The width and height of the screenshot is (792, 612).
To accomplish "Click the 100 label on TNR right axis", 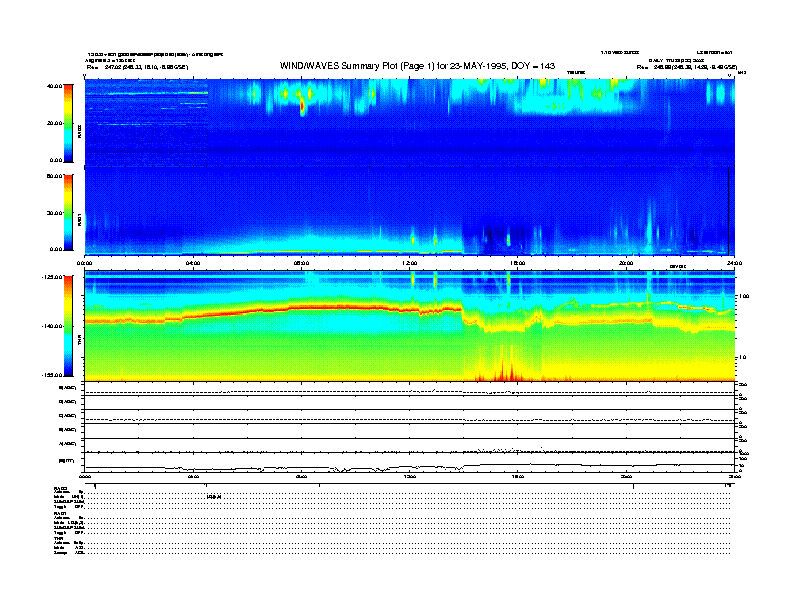I will [744, 296].
